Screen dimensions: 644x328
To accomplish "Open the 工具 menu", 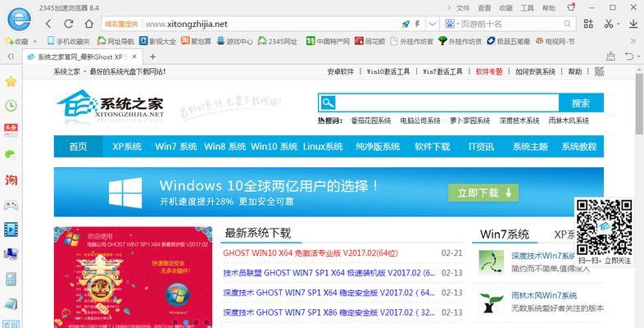I will pos(528,8).
